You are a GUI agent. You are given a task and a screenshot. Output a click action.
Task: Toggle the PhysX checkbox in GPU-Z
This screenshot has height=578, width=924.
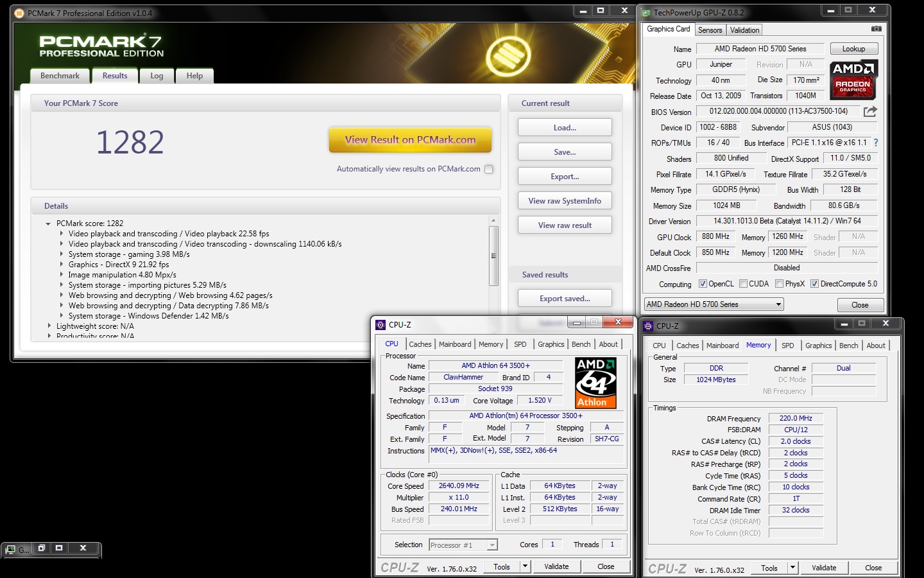(779, 284)
